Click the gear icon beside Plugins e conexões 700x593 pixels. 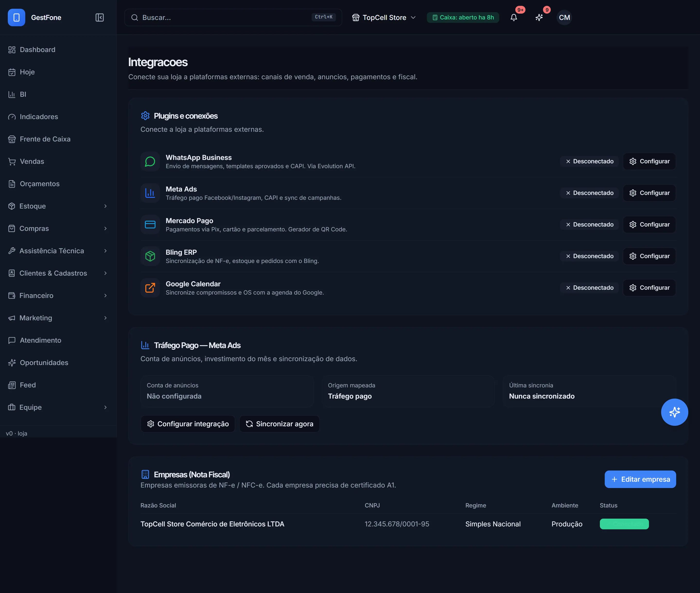pos(145,116)
